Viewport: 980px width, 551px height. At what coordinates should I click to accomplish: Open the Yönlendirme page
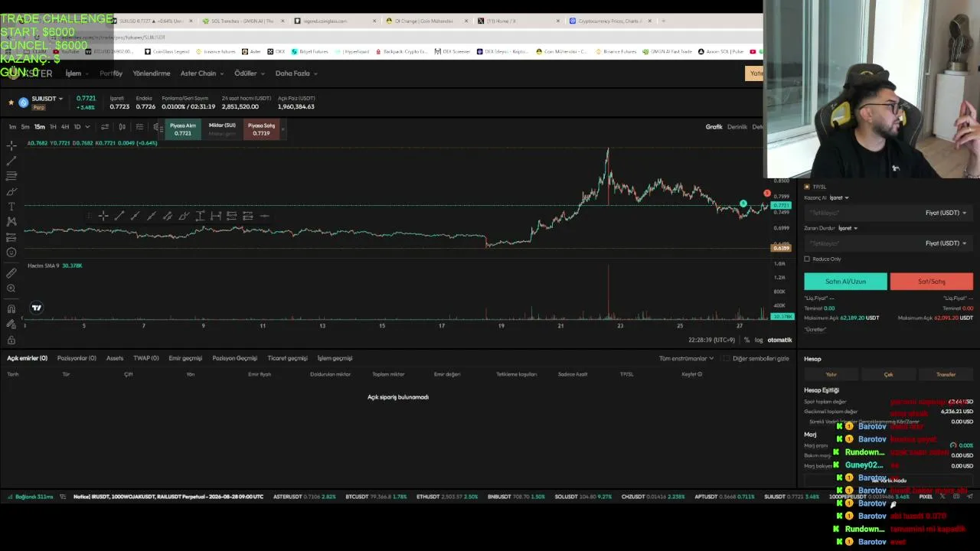click(152, 73)
